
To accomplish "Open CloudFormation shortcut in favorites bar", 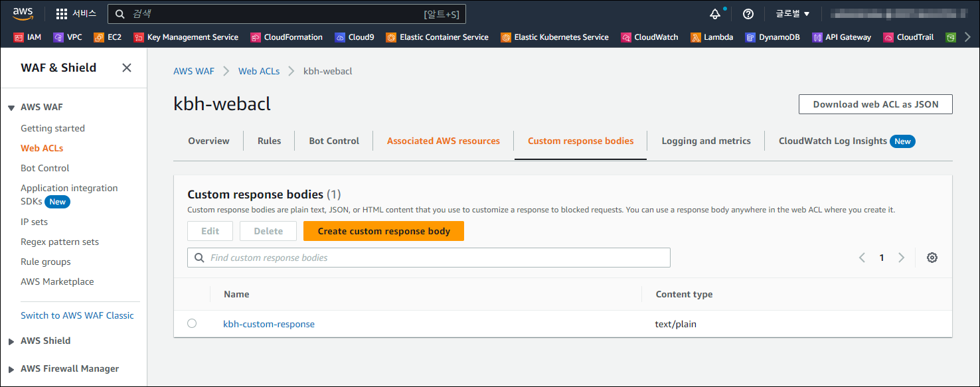I will pyautogui.click(x=286, y=37).
